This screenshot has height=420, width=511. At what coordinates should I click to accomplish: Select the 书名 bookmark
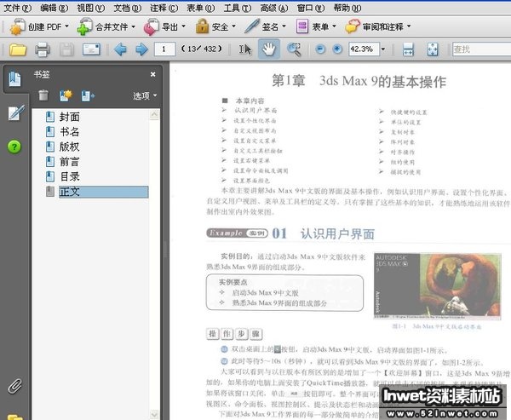click(70, 132)
